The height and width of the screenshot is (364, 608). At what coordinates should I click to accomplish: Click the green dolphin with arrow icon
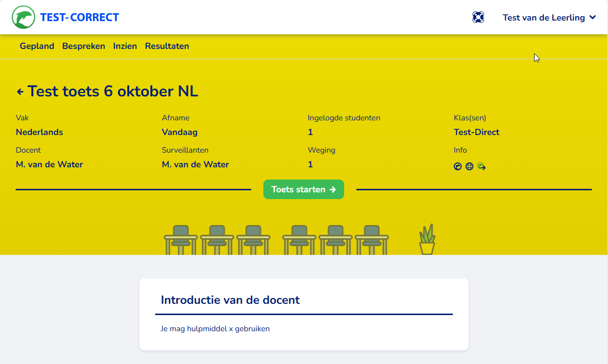click(x=481, y=167)
